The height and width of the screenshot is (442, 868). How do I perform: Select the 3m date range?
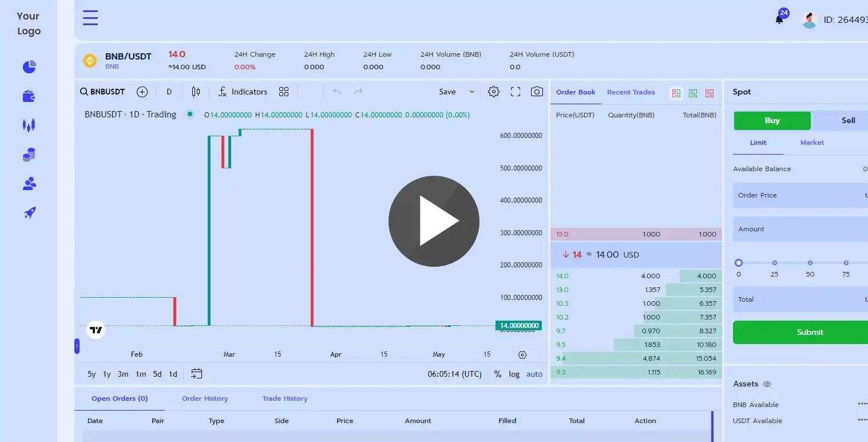point(123,374)
